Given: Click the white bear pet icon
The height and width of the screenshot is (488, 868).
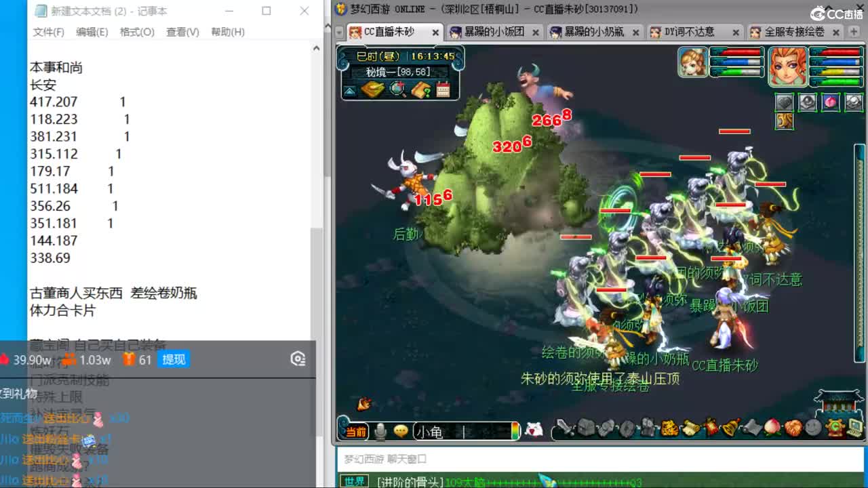Looking at the screenshot, I should (x=534, y=430).
